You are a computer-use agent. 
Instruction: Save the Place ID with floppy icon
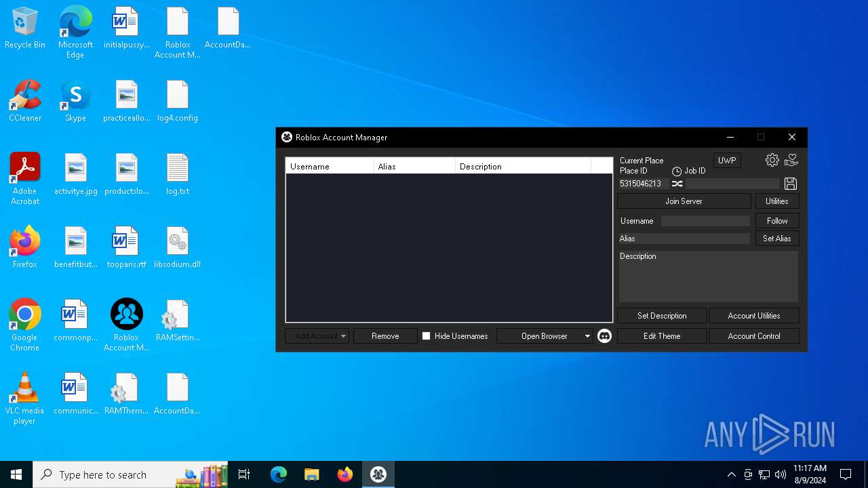(x=791, y=184)
